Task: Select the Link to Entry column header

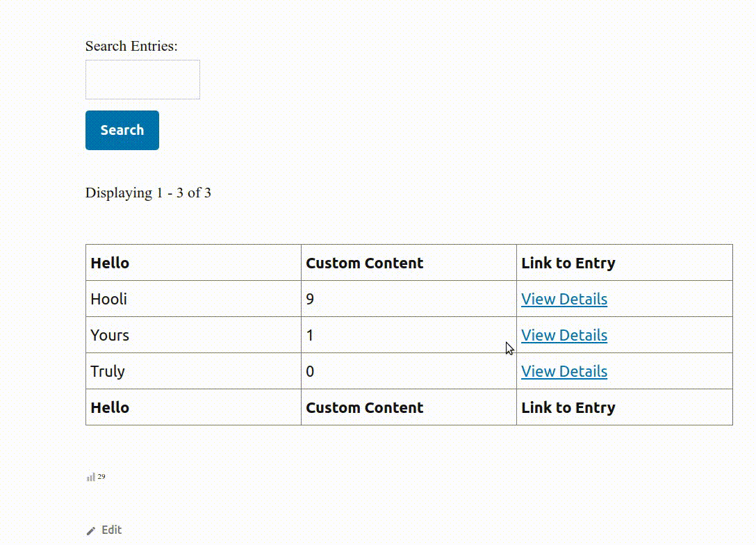Action: point(568,263)
